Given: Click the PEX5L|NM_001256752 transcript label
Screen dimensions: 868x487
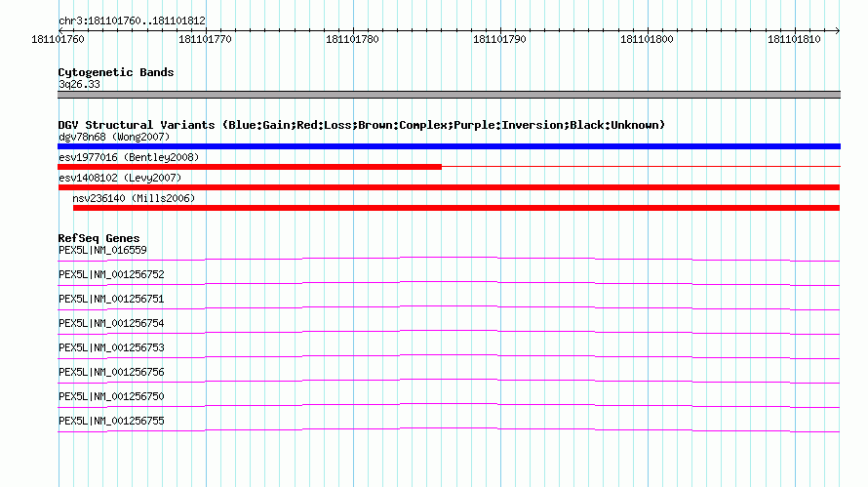Looking at the screenshot, I should click(x=111, y=274).
